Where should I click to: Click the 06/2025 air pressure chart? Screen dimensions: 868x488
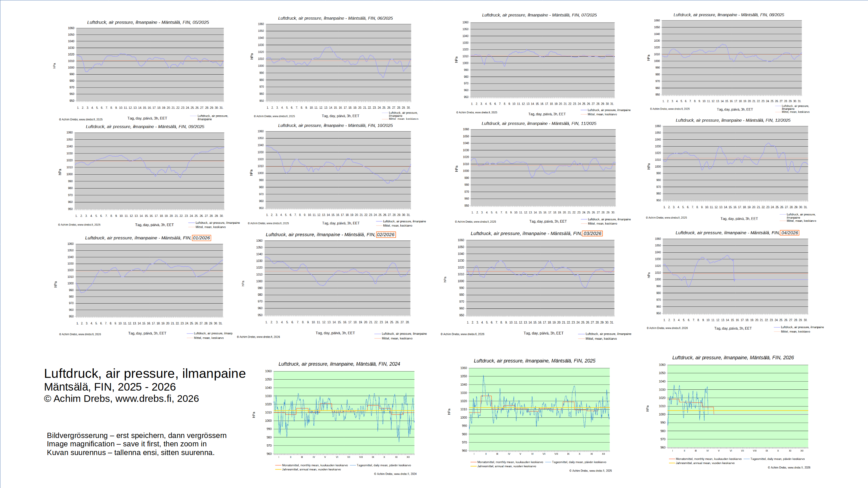pos(338,62)
